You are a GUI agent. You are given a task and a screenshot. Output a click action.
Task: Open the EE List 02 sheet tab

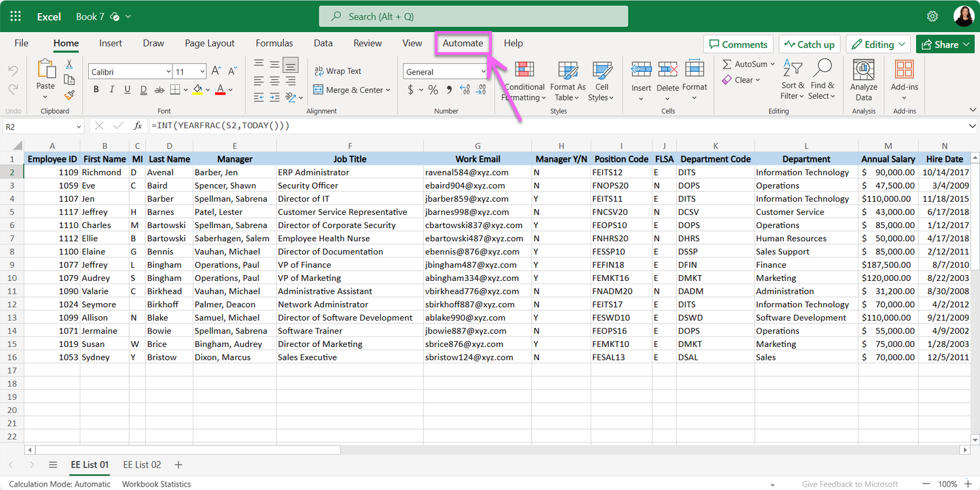tap(142, 465)
